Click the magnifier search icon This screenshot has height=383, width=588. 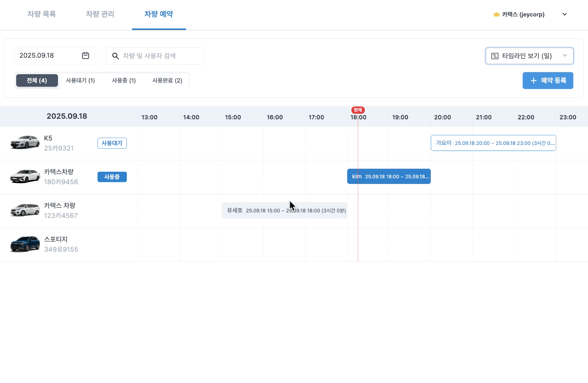pyautogui.click(x=116, y=56)
